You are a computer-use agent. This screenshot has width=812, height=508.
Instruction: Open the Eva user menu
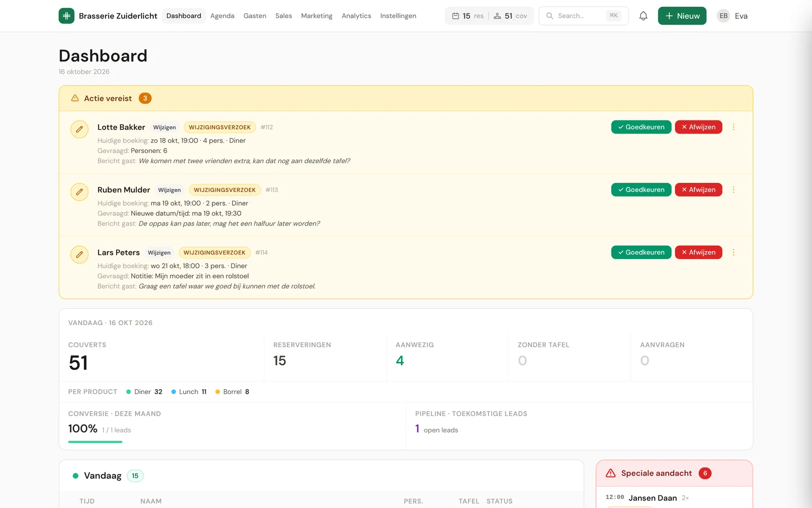pyautogui.click(x=732, y=16)
